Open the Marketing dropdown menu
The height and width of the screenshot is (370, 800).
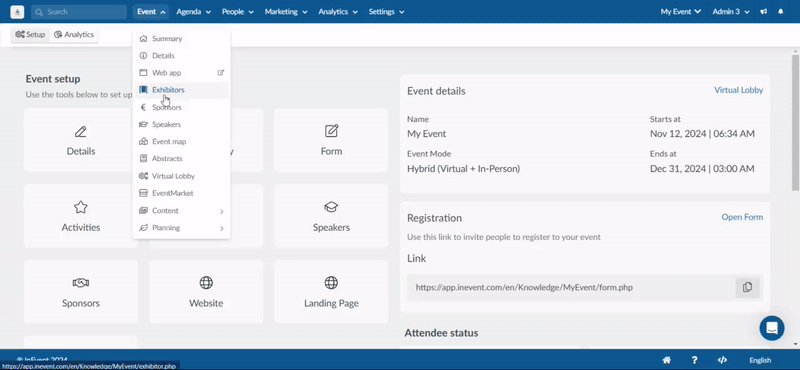[286, 12]
